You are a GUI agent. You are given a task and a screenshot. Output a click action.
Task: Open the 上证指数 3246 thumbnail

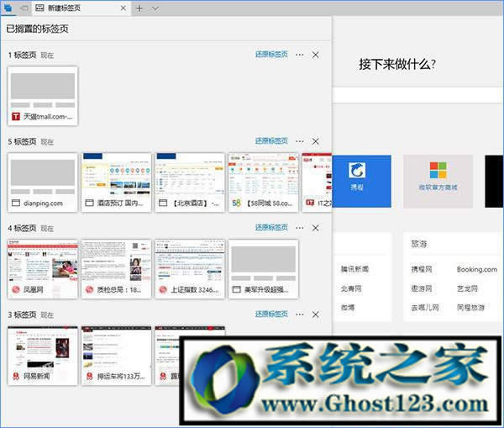pos(190,269)
